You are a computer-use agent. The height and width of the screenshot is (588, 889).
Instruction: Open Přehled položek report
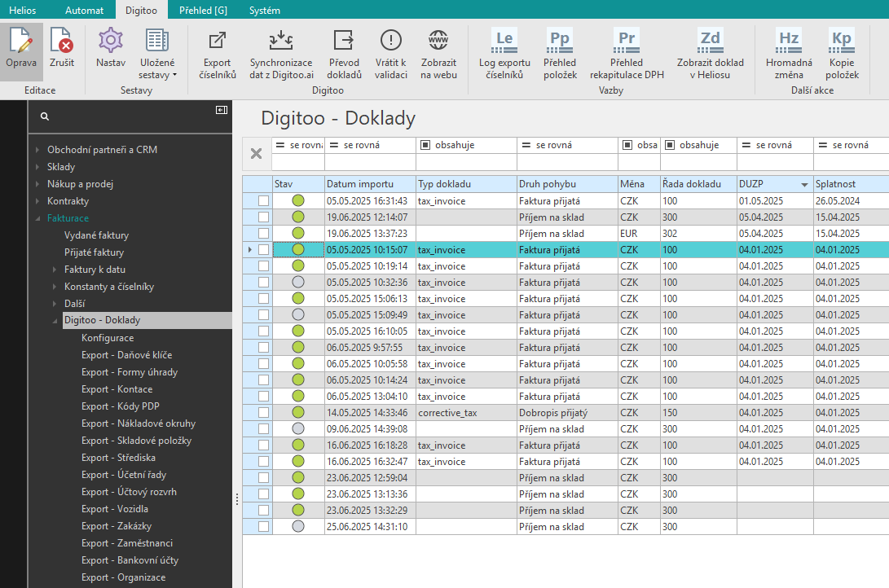point(560,41)
